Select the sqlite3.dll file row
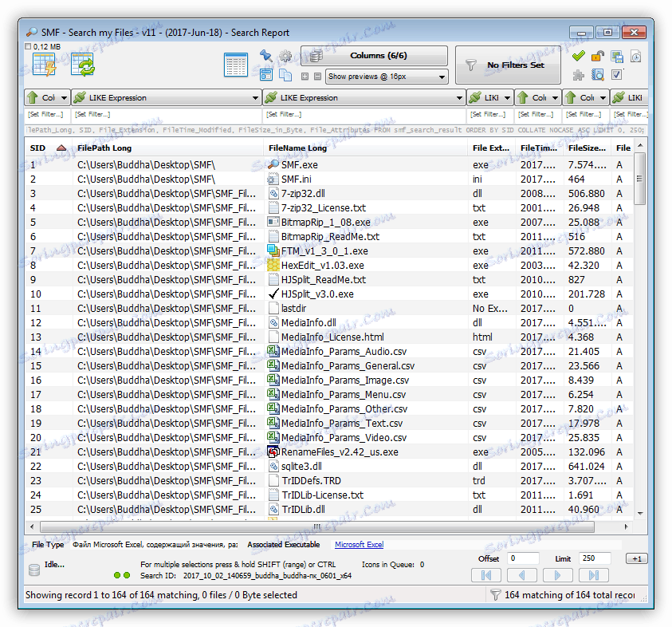 (x=328, y=466)
